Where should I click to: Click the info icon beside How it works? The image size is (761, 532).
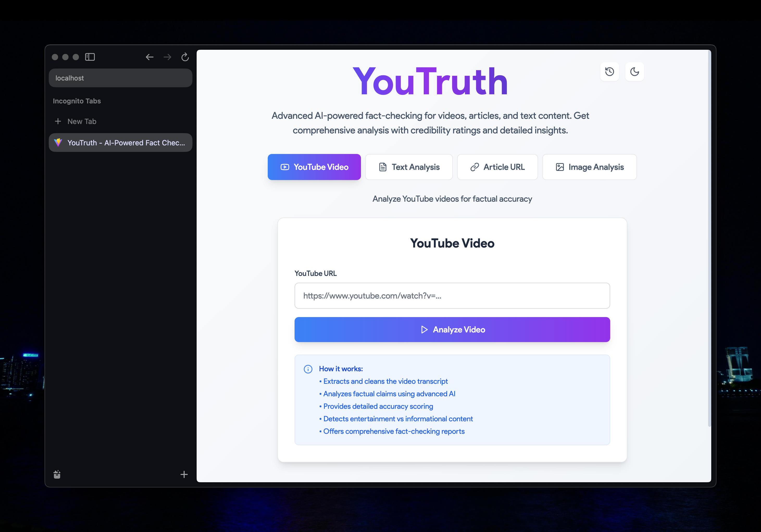click(x=308, y=369)
